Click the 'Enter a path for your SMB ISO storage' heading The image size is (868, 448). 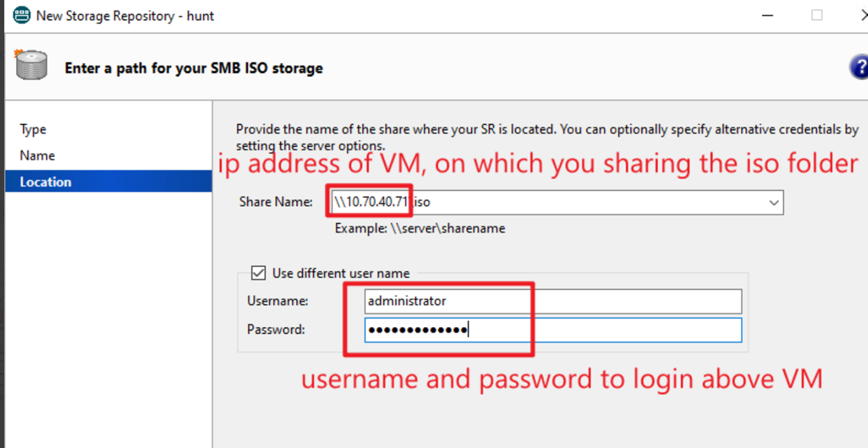tap(193, 68)
